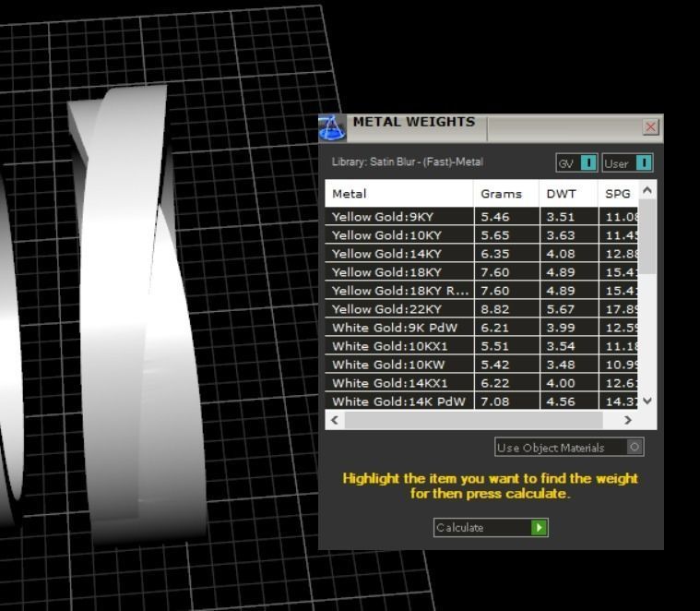Click the 6.21 grams value
Viewport: 700px width, 611px height.
494,328
